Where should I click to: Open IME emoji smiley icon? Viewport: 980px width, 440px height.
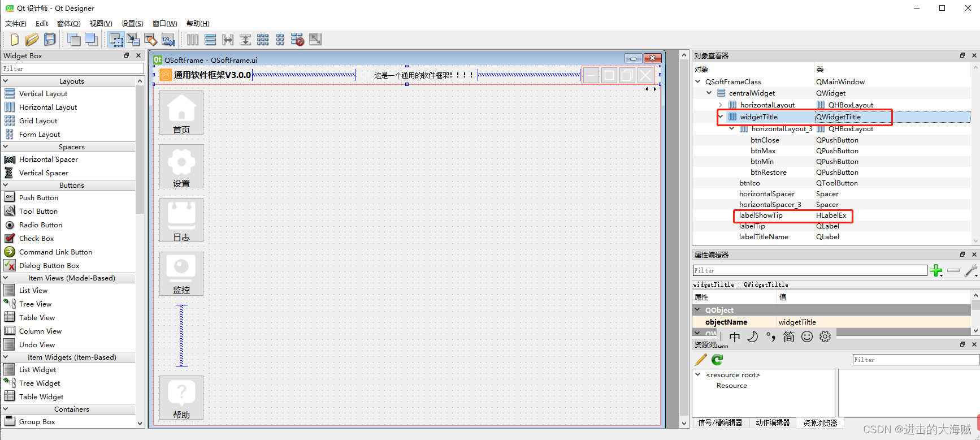[807, 337]
